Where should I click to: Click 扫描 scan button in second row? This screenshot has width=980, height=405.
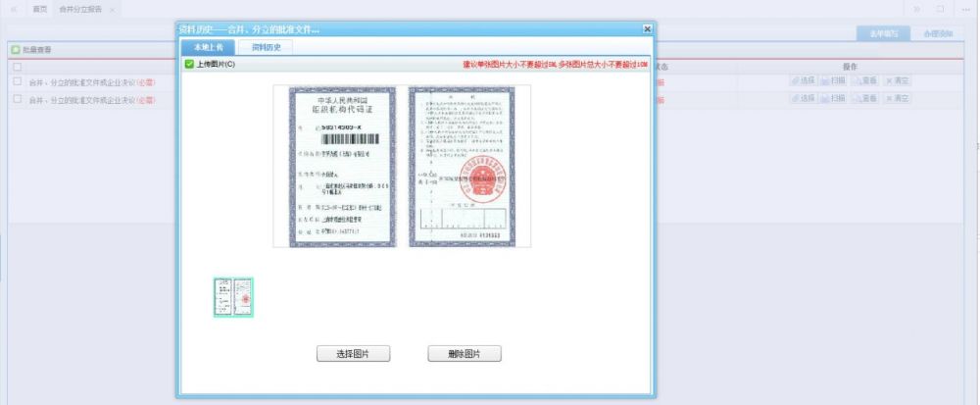point(833,98)
